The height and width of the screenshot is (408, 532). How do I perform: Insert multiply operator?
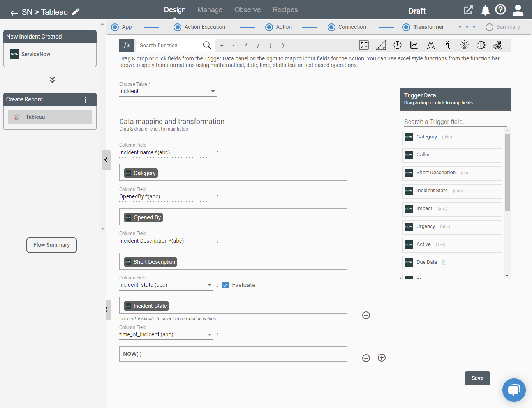[x=246, y=46]
